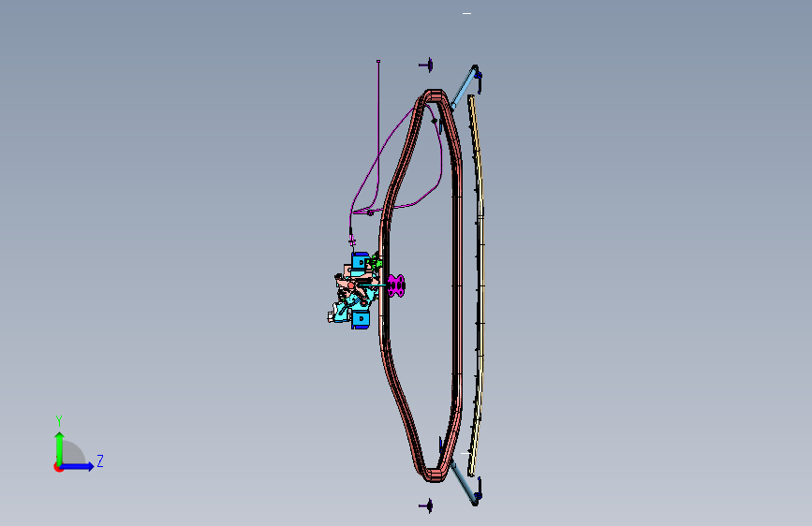Select the upper blue block of the mechanism
This screenshot has width=812, height=526.
pyautogui.click(x=361, y=261)
